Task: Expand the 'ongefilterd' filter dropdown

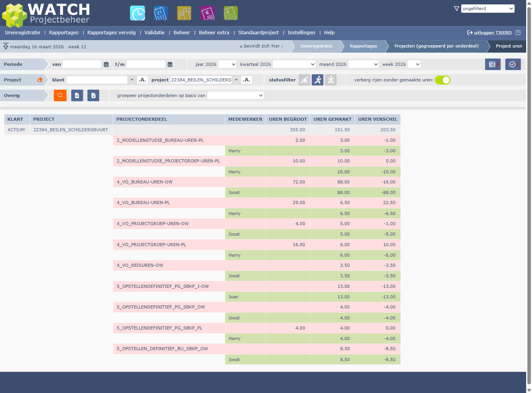Action: (488, 9)
